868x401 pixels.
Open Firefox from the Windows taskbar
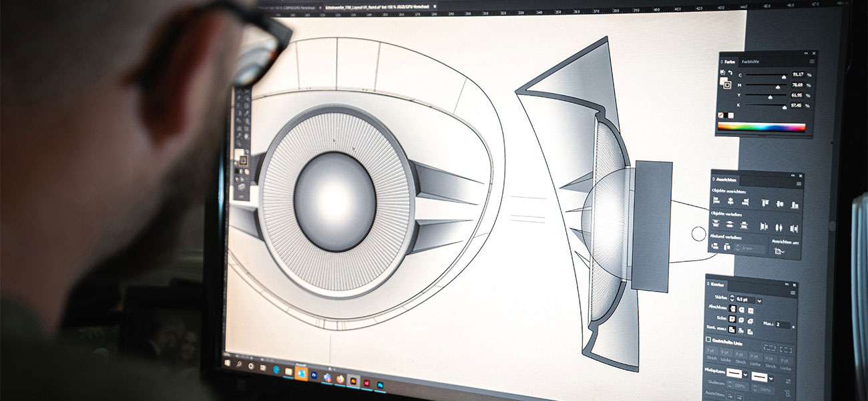(x=341, y=380)
